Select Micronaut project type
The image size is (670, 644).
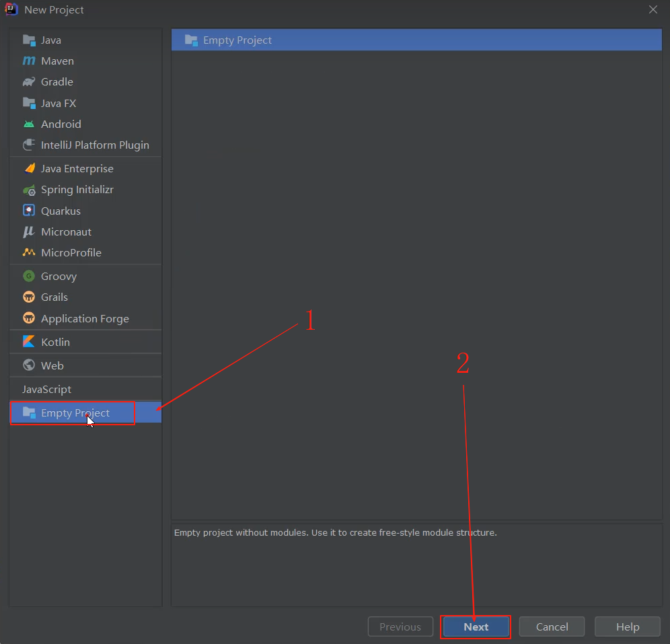coord(85,231)
